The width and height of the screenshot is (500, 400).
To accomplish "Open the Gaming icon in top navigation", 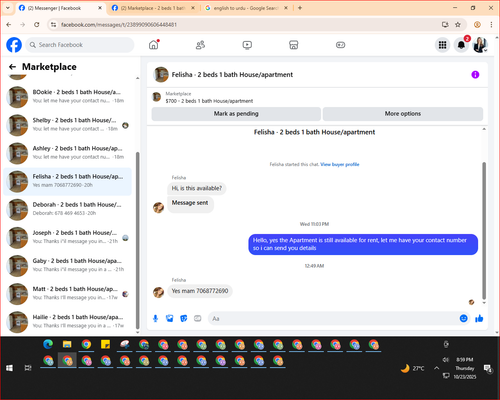I will pyautogui.click(x=340, y=45).
